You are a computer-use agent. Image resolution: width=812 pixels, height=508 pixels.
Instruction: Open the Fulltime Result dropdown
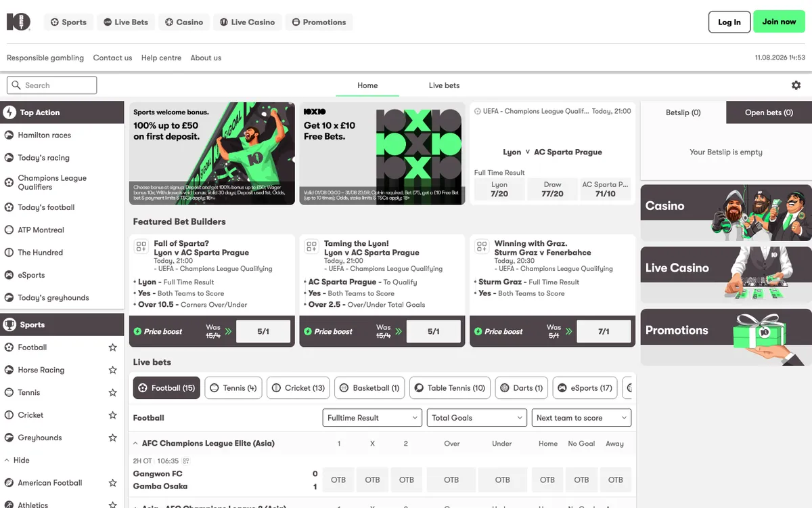(372, 418)
